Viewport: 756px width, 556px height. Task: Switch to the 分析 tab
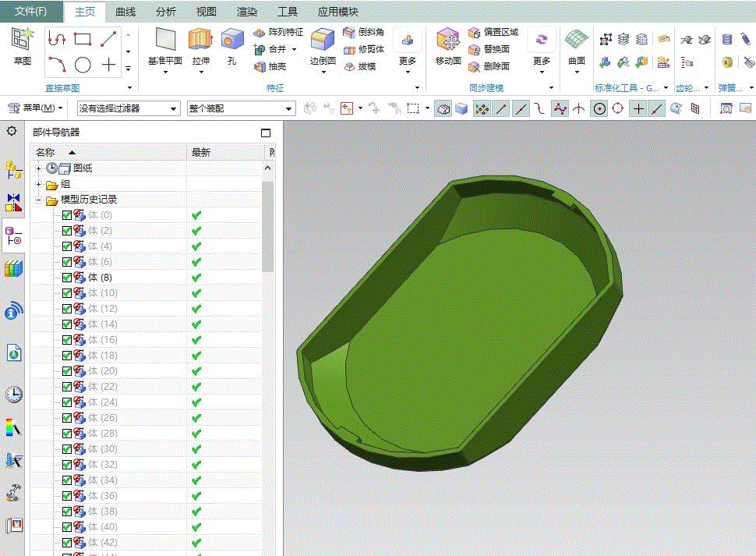pos(166,12)
